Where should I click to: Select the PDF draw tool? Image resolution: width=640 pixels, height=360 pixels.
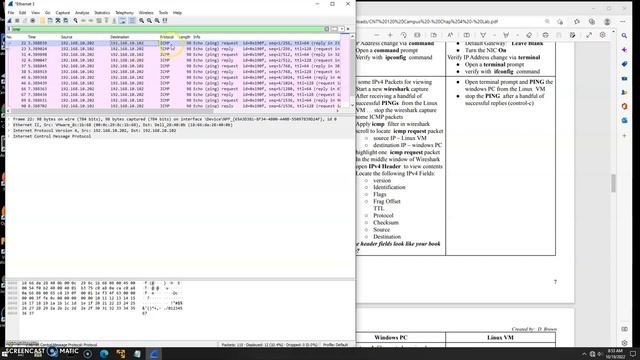tap(483, 35)
